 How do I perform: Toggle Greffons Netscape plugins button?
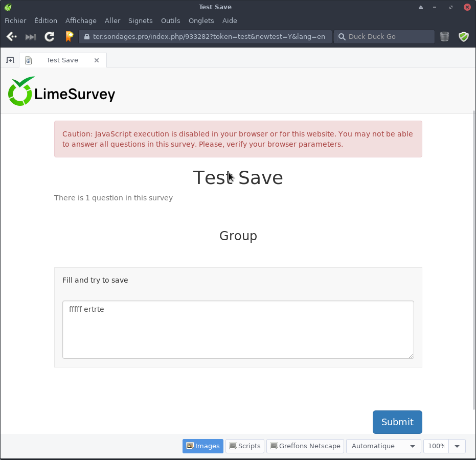[305, 446]
